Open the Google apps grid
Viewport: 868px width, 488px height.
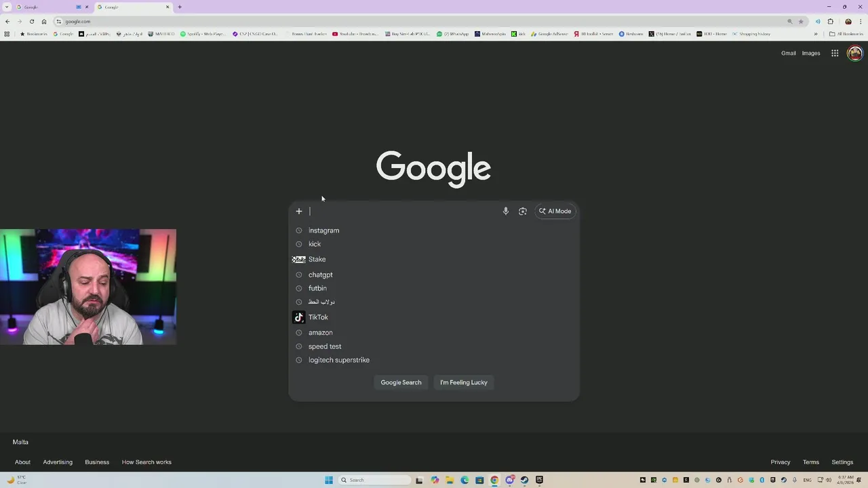click(835, 53)
